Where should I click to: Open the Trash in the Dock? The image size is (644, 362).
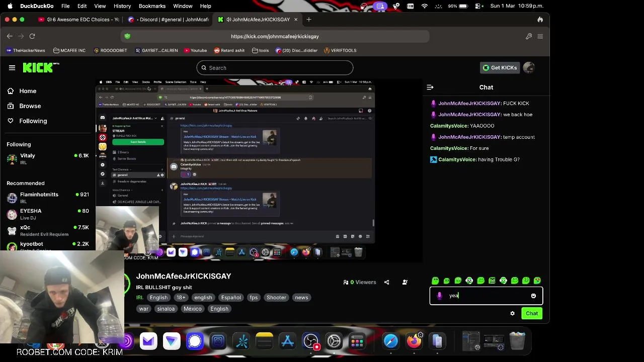517,341
